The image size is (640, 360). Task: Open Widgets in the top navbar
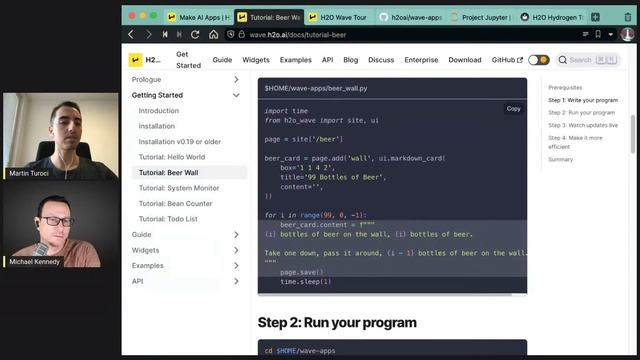click(256, 60)
